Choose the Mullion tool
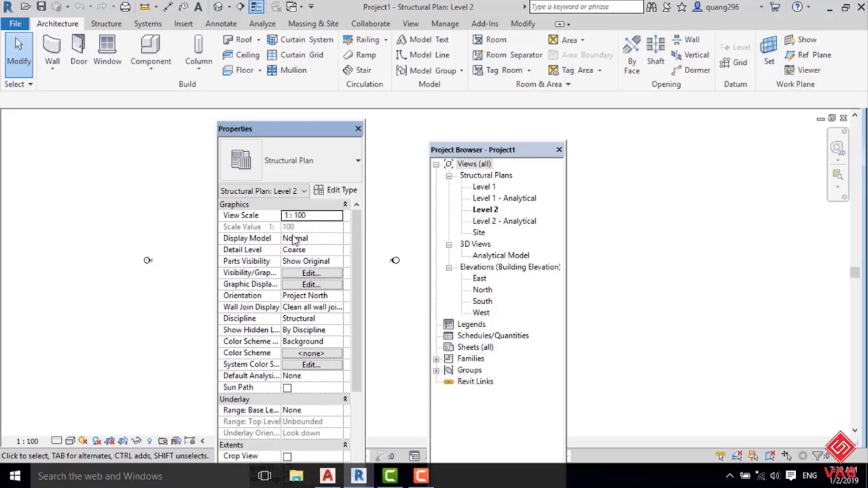The width and height of the screenshot is (868, 488). click(x=287, y=70)
